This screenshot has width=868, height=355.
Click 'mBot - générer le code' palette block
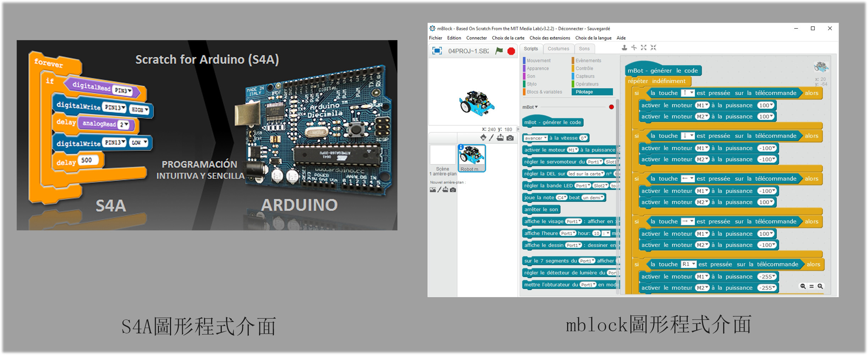[x=553, y=122]
